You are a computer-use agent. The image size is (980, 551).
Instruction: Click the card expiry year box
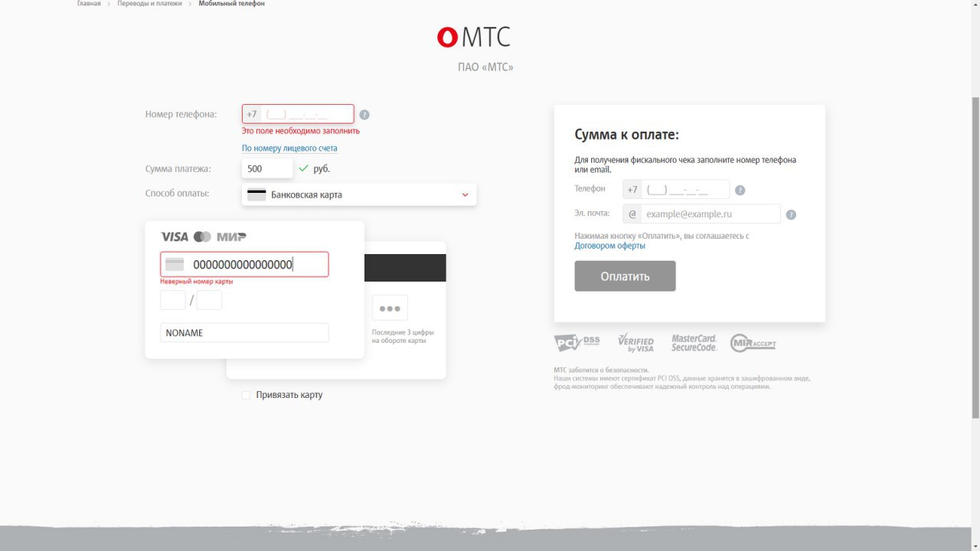[x=209, y=300]
